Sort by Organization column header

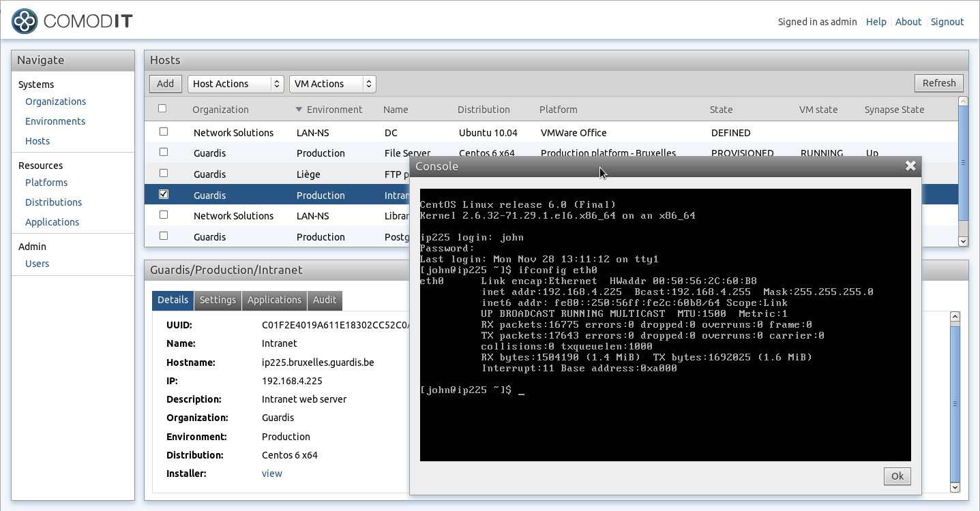coord(220,110)
